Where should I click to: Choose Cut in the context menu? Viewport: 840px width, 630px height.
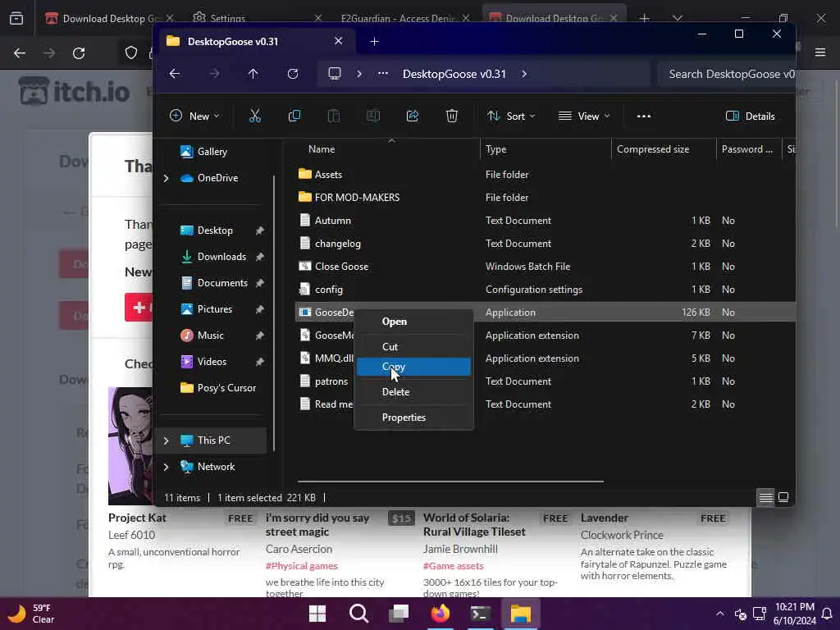coord(413,347)
